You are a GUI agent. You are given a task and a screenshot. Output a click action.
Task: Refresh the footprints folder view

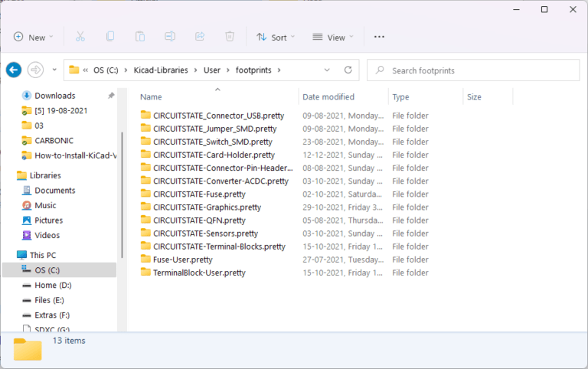pyautogui.click(x=348, y=70)
